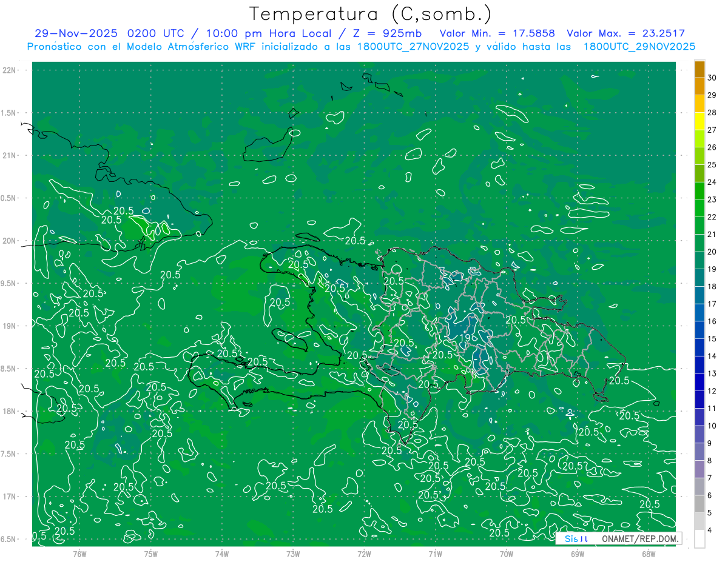
Task: Pick the green swatch between legend 21 and 22
Action: (699, 226)
